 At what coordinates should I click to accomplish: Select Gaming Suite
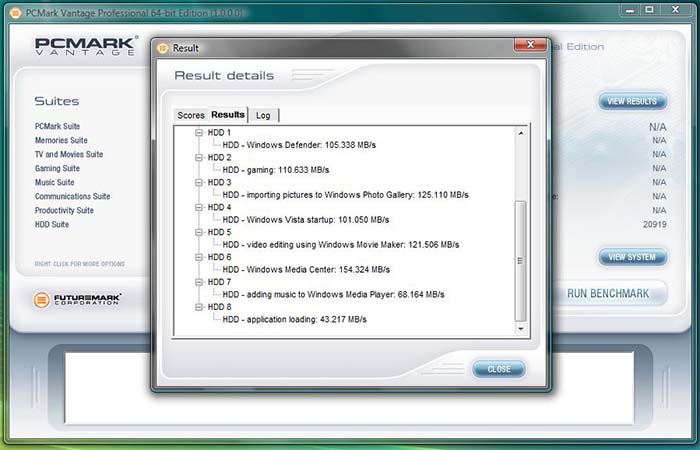pos(57,168)
